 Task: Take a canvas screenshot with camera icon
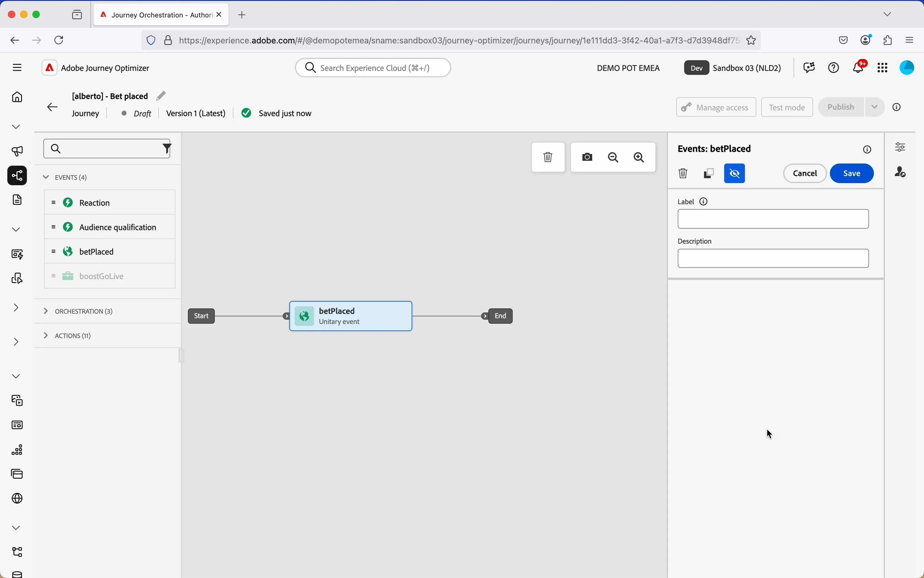pyautogui.click(x=587, y=157)
